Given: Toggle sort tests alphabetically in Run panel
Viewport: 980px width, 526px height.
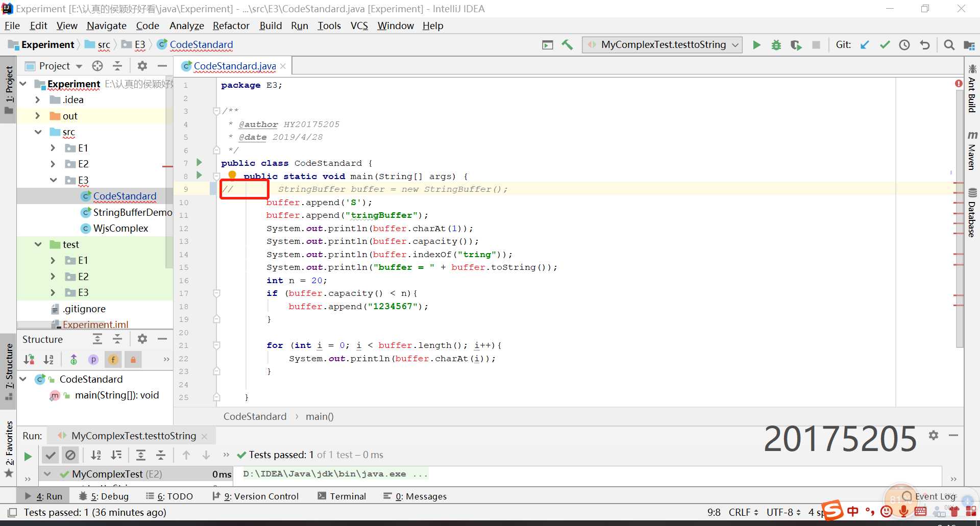Looking at the screenshot, I should pos(96,455).
